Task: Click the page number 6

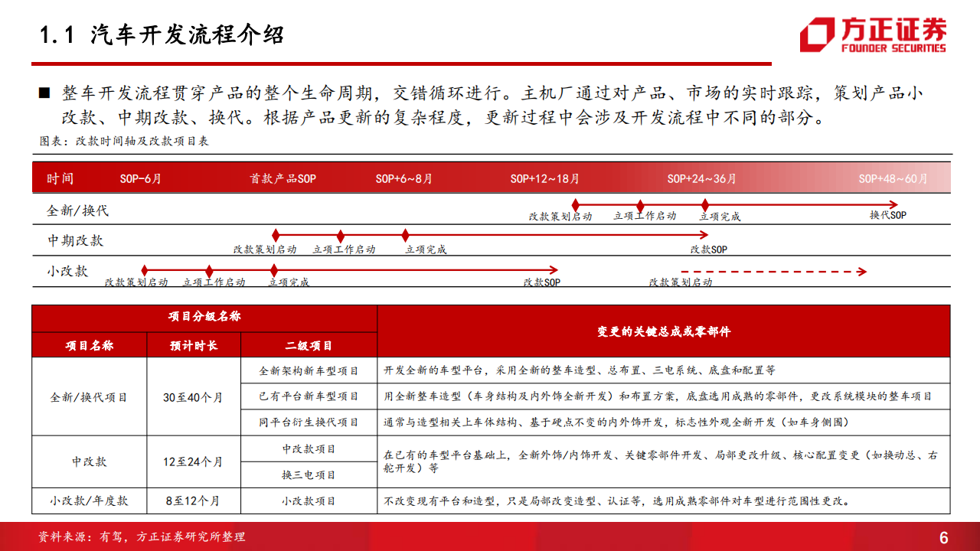Action: [943, 536]
